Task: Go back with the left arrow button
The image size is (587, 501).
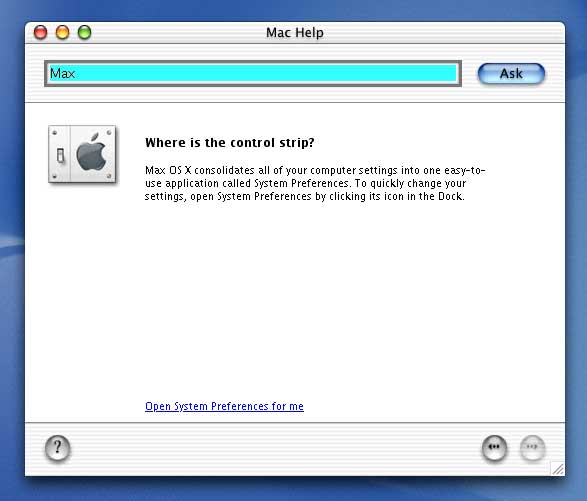Action: [x=494, y=447]
